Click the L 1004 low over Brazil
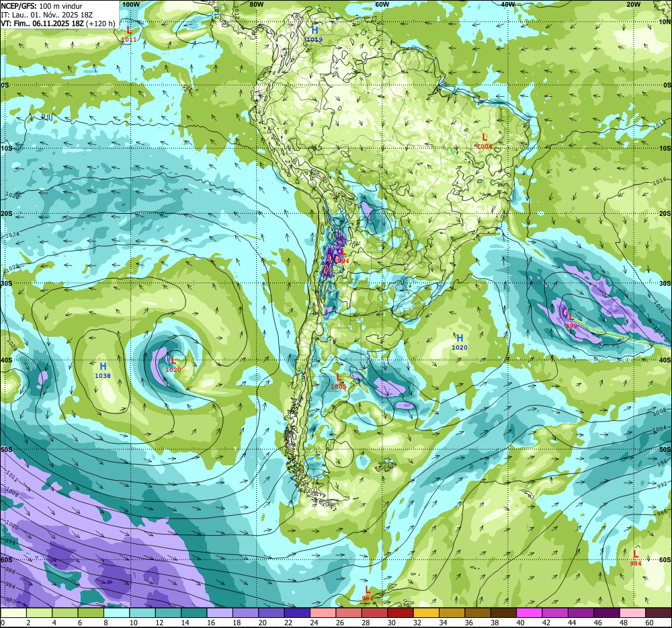672x628 pixels. tap(485, 141)
